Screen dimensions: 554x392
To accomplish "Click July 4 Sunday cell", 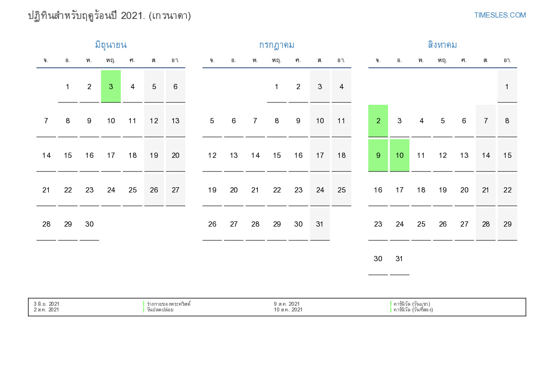I will point(341,87).
